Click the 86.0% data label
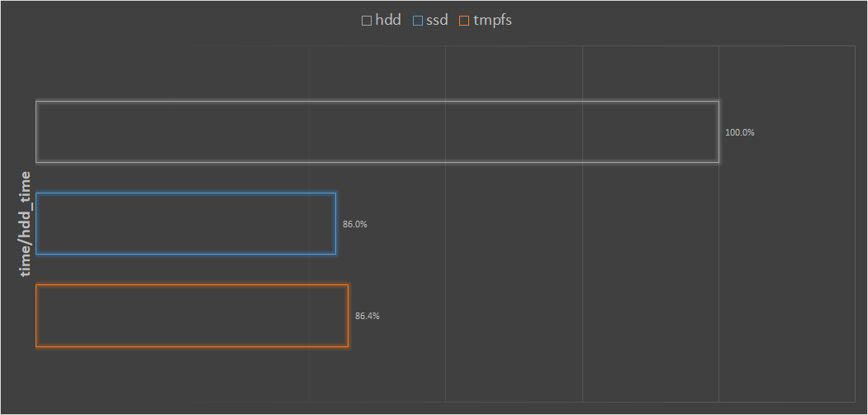Viewport: 868px width, 415px height. pos(355,224)
